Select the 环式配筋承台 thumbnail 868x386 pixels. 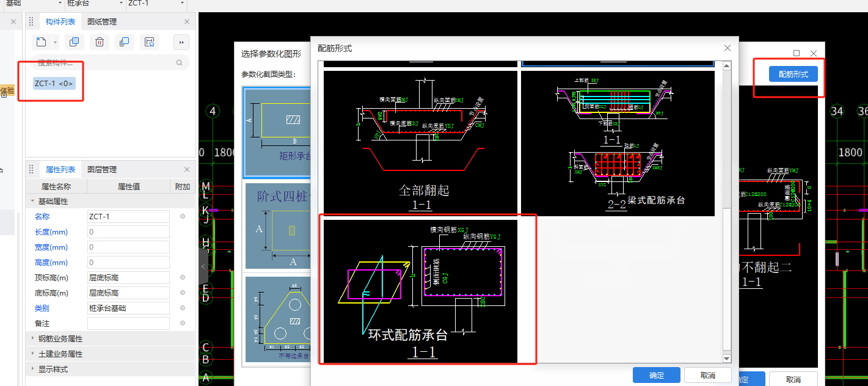pyautogui.click(x=420, y=290)
